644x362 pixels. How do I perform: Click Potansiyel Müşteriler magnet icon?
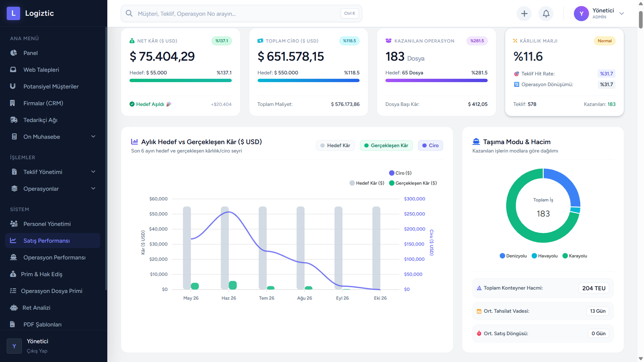13,86
